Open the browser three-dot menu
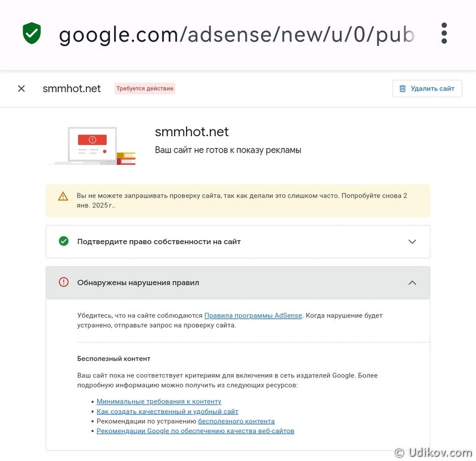 click(444, 34)
